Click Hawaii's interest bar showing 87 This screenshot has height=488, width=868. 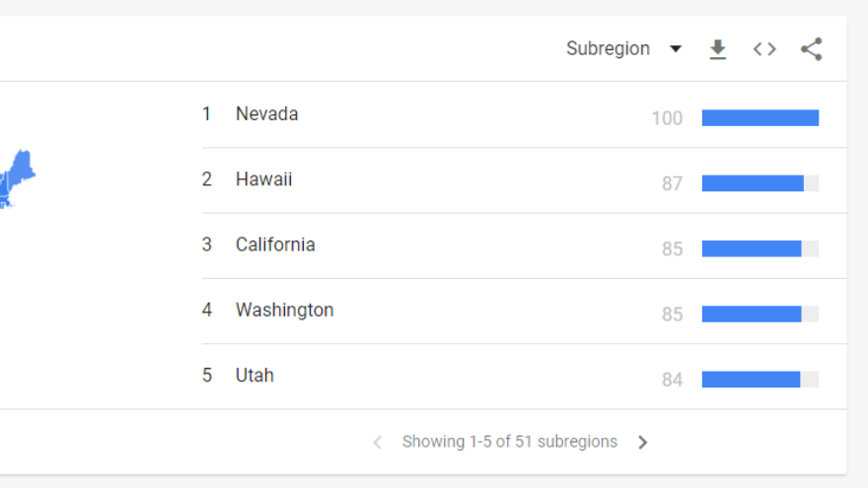point(753,183)
